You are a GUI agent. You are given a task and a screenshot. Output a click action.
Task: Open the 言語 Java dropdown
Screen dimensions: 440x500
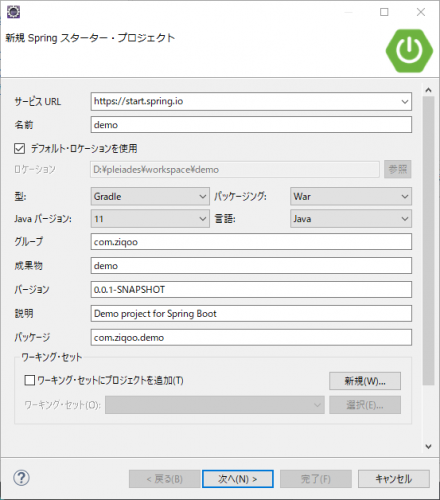[351, 219]
